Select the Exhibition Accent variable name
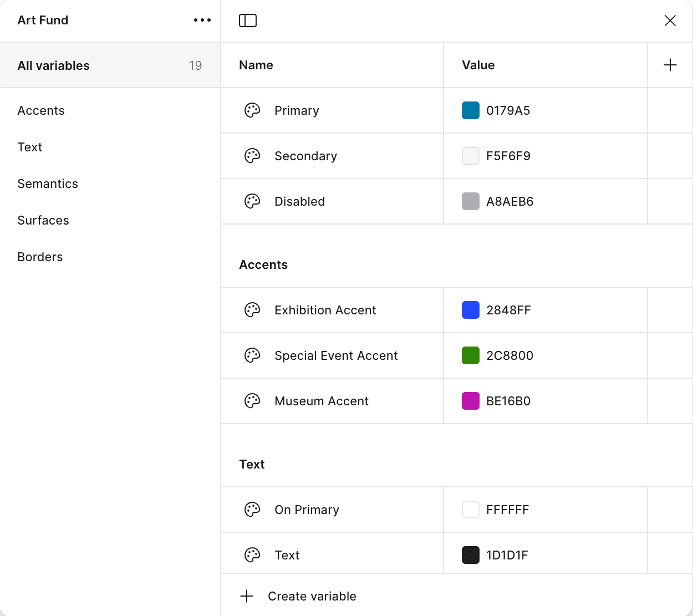The height and width of the screenshot is (616, 693). point(325,310)
